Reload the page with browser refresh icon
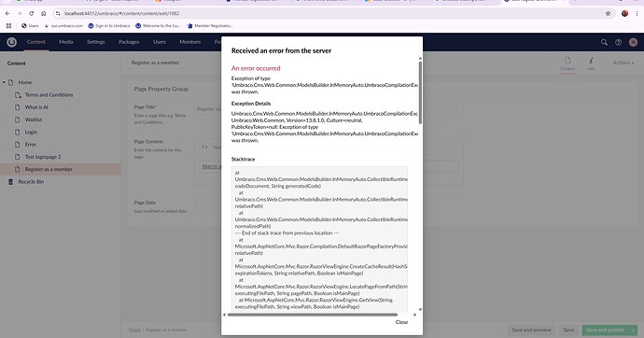 pos(31,14)
